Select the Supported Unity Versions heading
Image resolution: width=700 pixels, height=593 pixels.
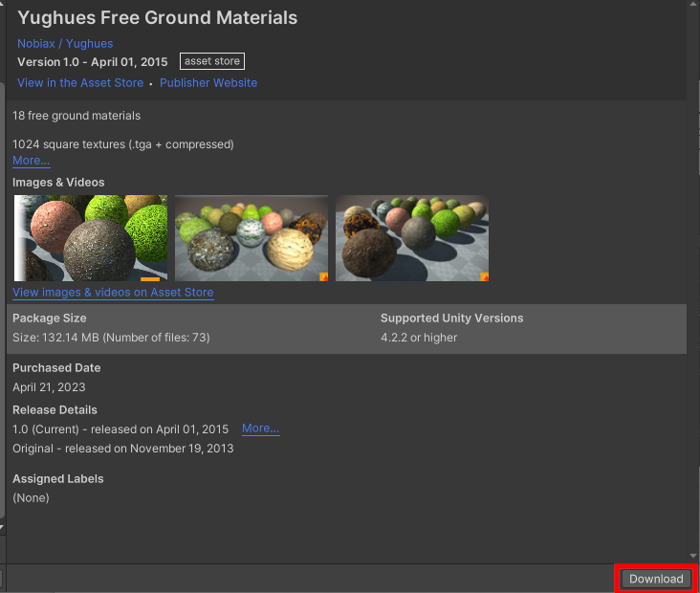451,318
